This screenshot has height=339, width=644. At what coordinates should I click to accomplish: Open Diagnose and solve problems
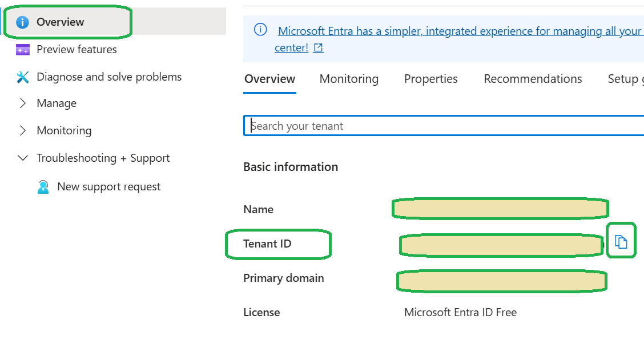(x=109, y=77)
